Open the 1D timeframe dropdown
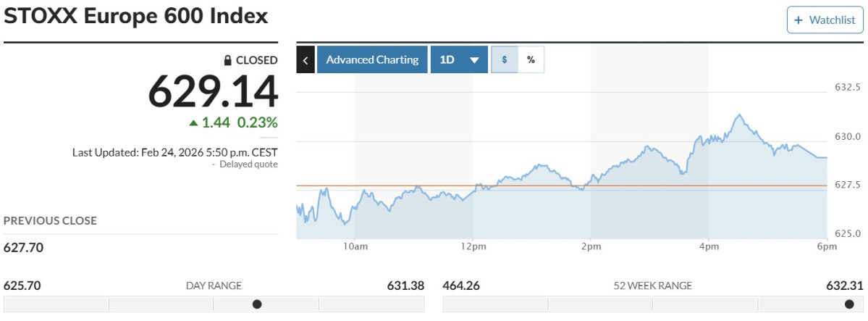The height and width of the screenshot is (321, 868). tap(459, 59)
